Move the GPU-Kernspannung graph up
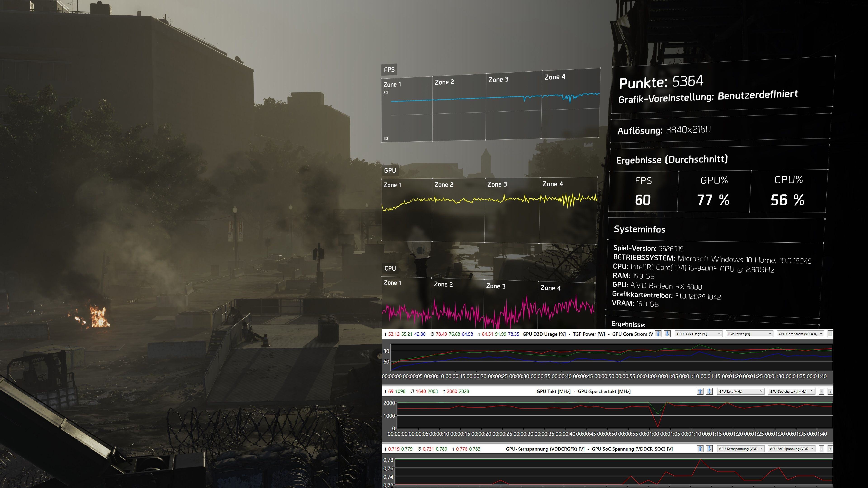Screen dimensions: 868x488 pyautogui.click(x=700, y=449)
